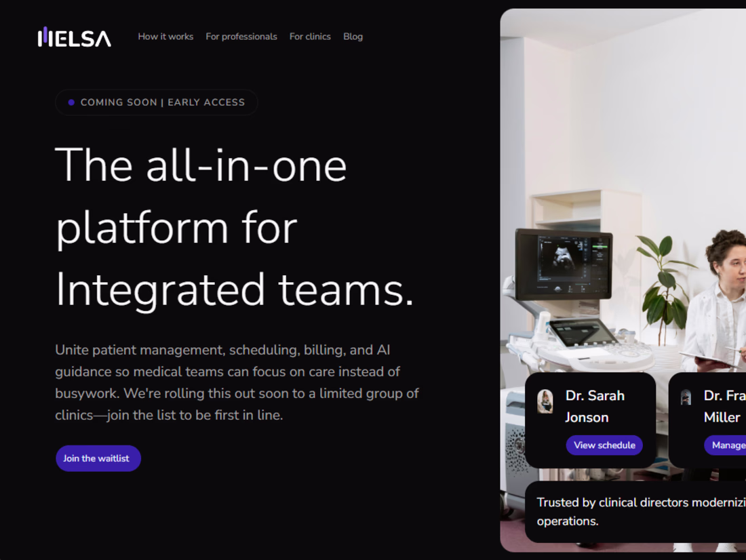This screenshot has height=560, width=746.
Task: Open the For clinics link
Action: pos(310,37)
